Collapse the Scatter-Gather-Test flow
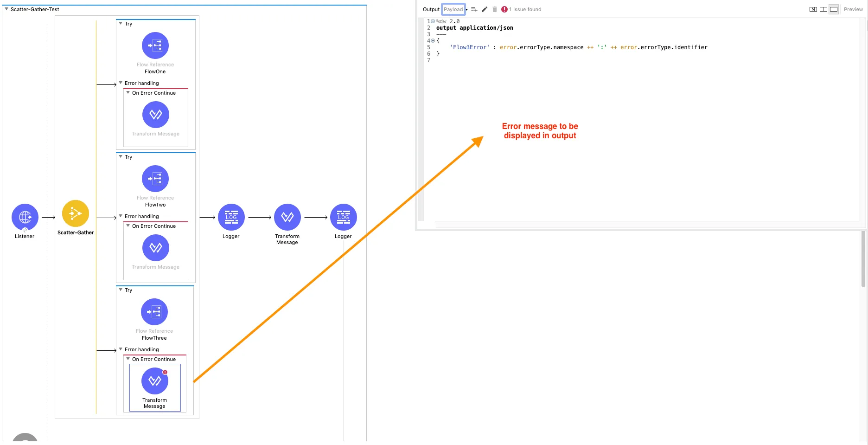Screen dimensions: 868x445 [6, 9]
